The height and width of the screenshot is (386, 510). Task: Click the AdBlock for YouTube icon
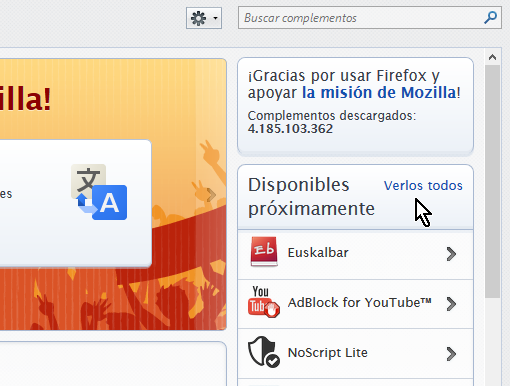263,302
